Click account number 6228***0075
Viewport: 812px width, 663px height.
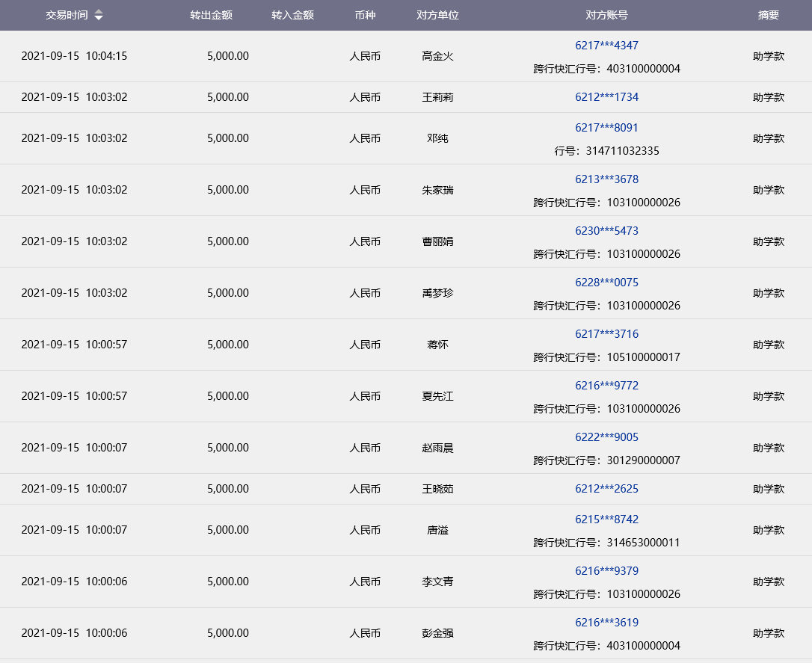click(606, 283)
